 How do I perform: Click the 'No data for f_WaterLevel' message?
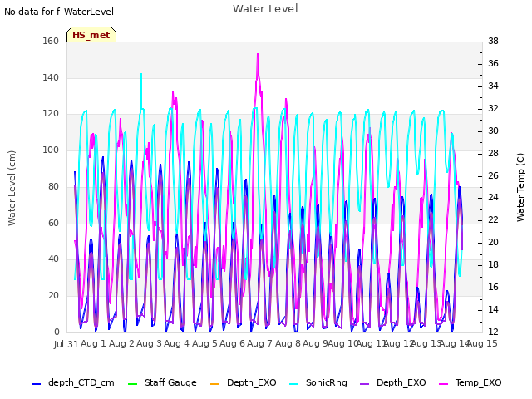[x=59, y=12]
